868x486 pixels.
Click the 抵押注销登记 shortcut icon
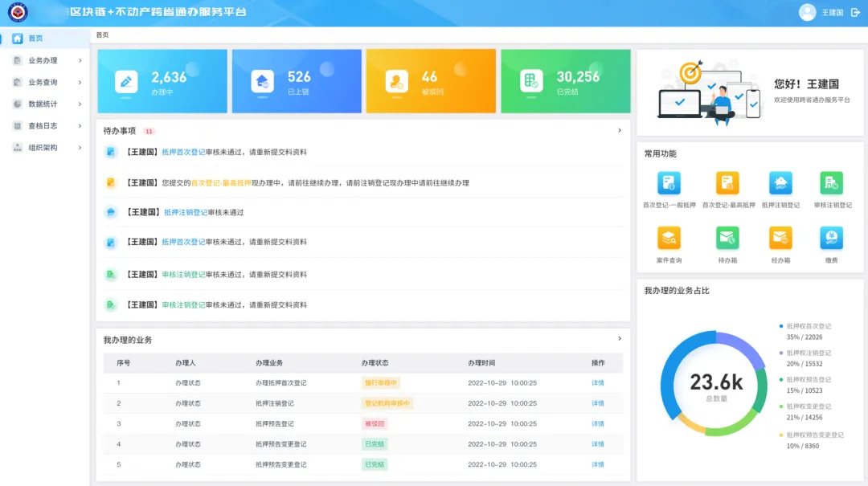[780, 183]
